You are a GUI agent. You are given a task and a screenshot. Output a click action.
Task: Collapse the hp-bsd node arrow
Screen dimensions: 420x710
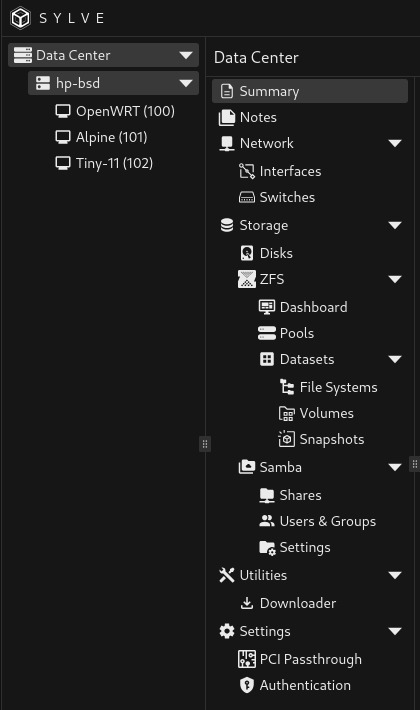click(x=186, y=83)
